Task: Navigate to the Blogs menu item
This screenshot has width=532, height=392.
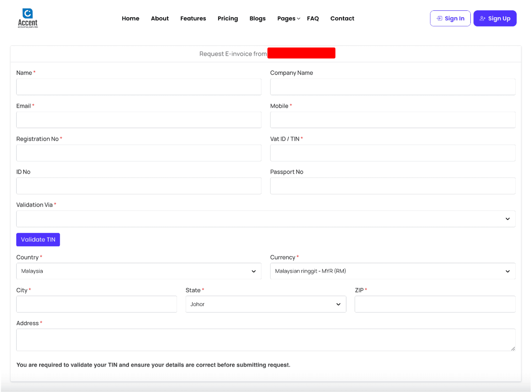Action: tap(257, 19)
